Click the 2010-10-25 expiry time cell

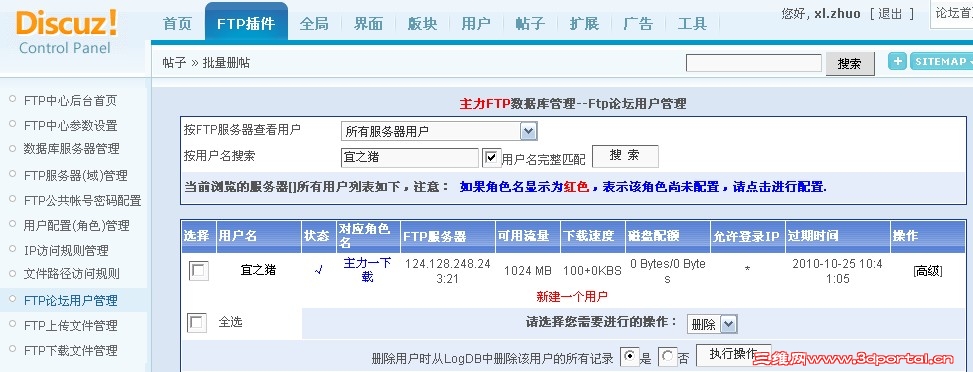pos(837,271)
